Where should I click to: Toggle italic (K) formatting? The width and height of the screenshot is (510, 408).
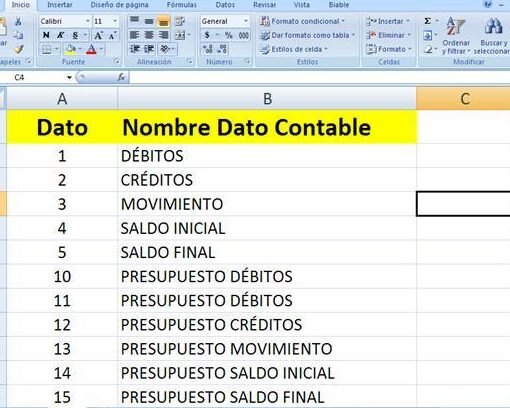click(61, 35)
